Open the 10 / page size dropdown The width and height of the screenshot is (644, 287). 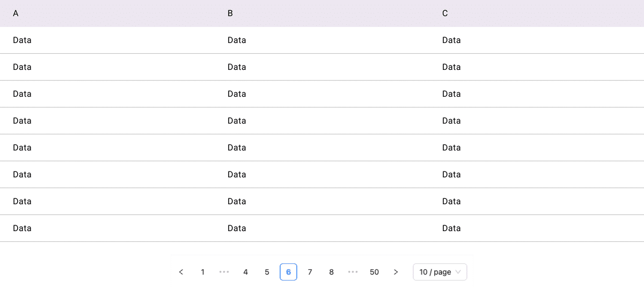440,272
